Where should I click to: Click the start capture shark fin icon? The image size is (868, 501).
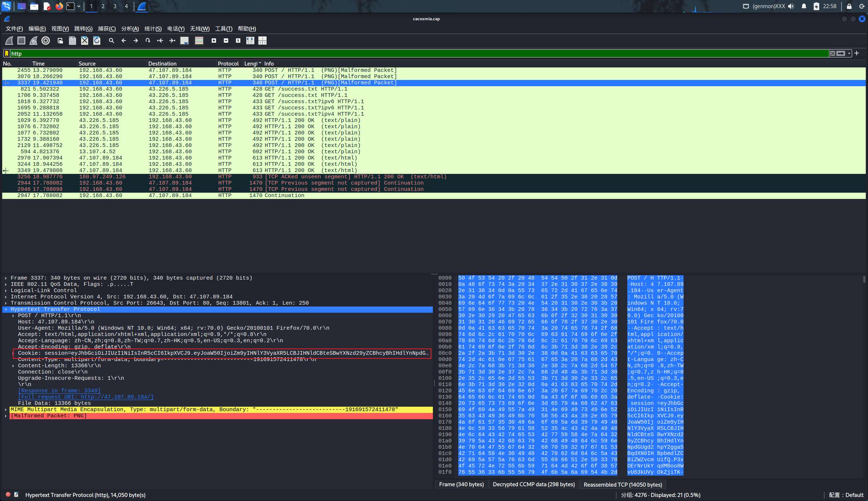coord(9,41)
